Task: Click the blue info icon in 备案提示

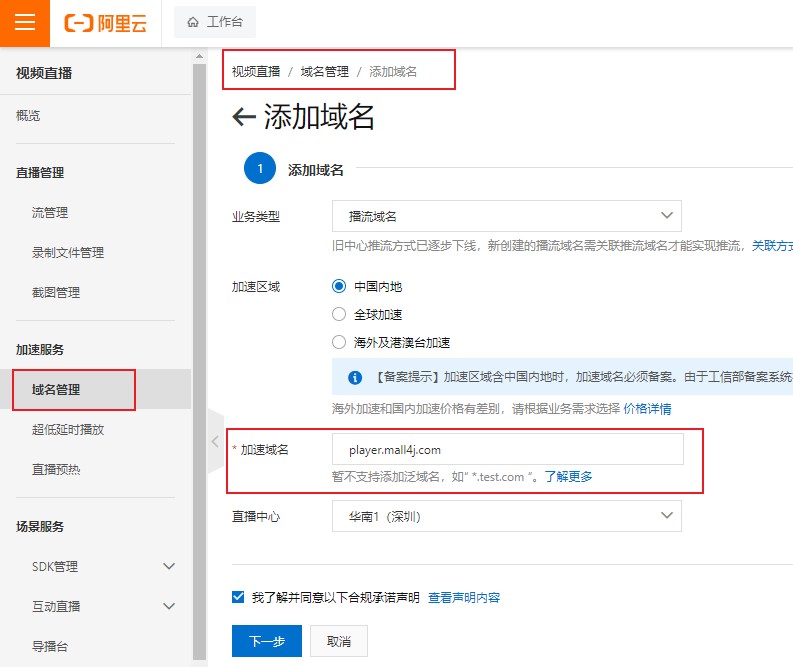Action: coord(354,378)
